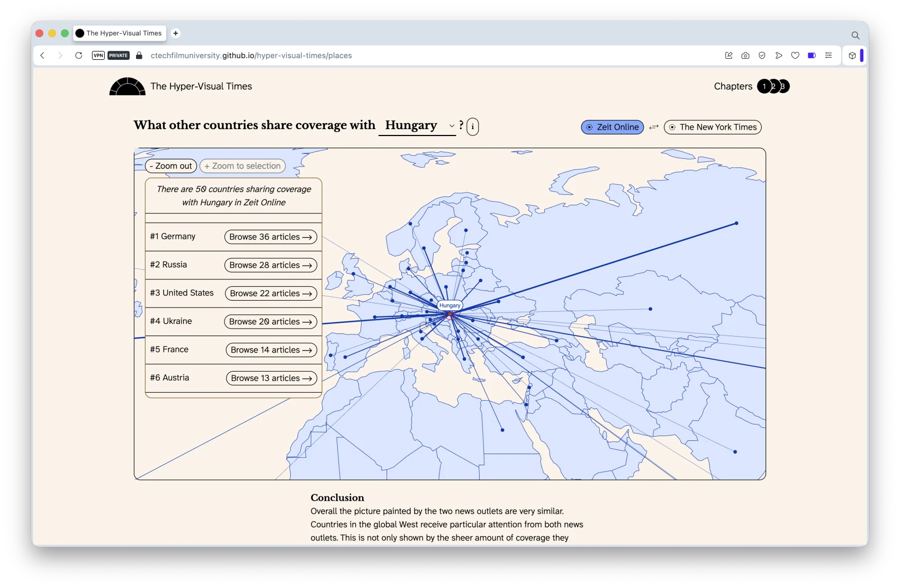This screenshot has width=900, height=588.
Task: Select The New York Times outlet
Action: pos(713,127)
